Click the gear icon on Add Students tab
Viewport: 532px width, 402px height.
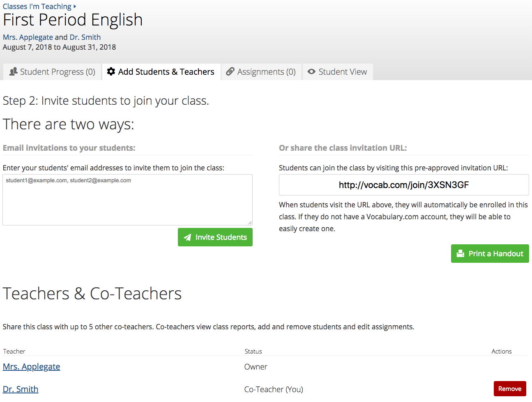pyautogui.click(x=111, y=71)
